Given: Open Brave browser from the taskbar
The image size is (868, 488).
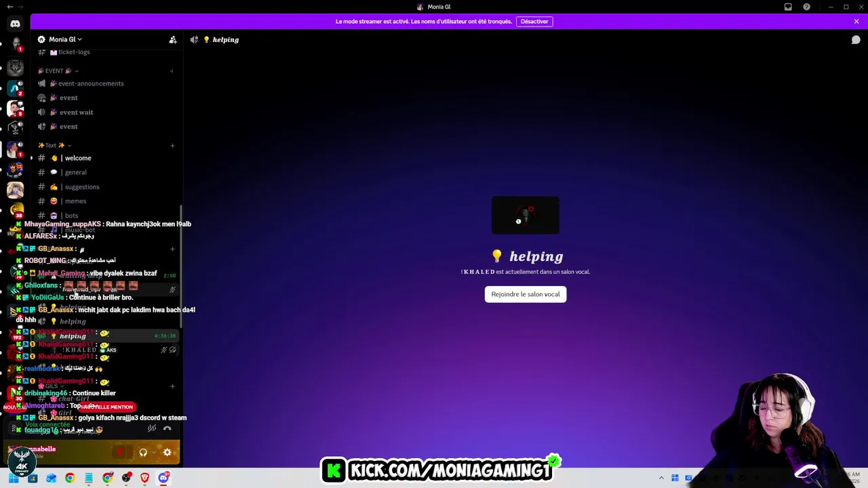Looking at the screenshot, I should [x=144, y=479].
